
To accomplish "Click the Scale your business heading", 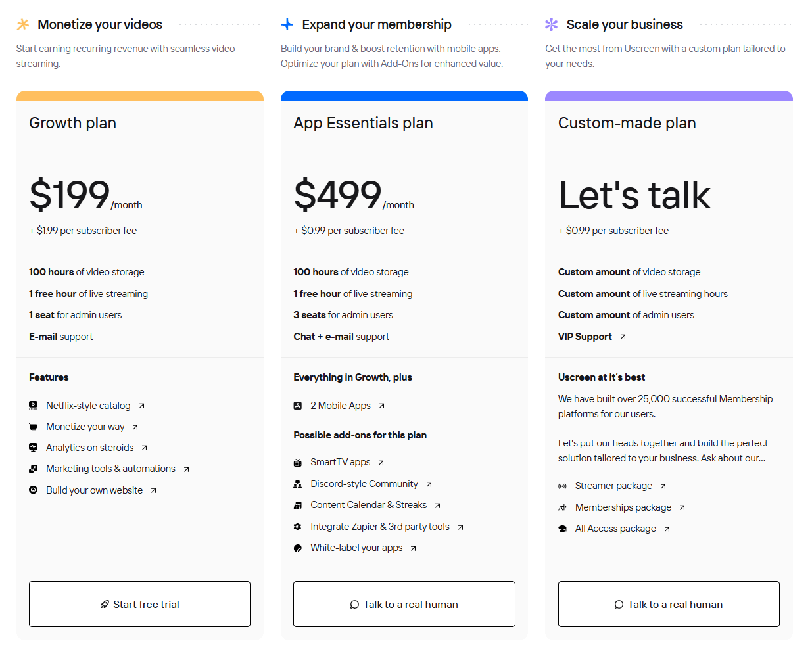I will point(624,24).
